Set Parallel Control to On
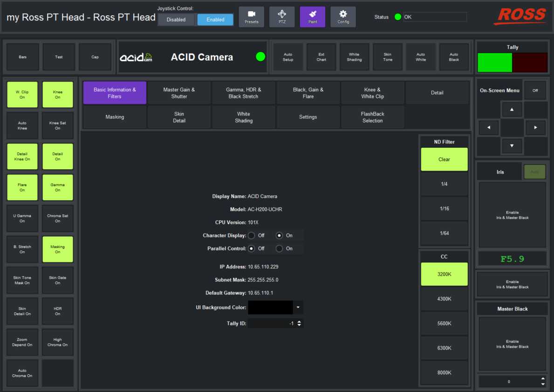554x392 pixels. coord(280,248)
